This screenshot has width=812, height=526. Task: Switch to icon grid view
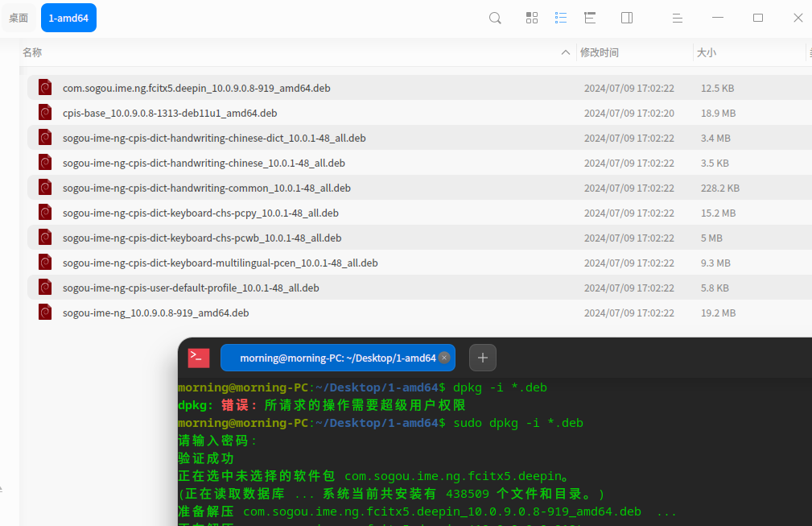click(x=532, y=19)
